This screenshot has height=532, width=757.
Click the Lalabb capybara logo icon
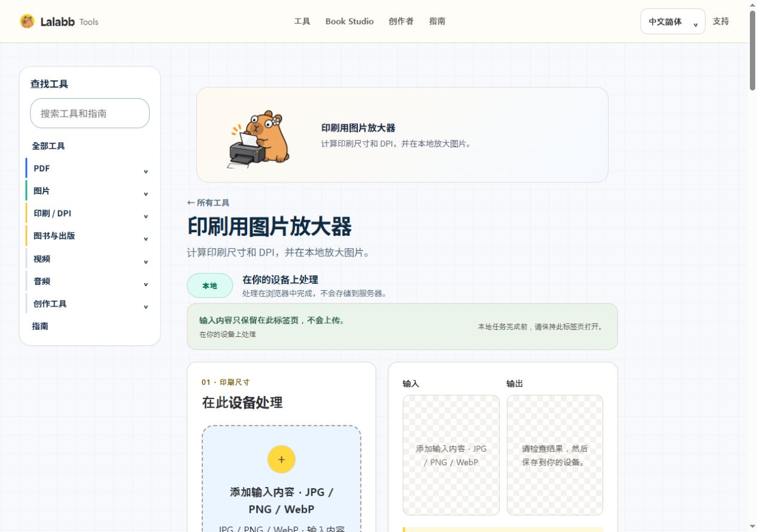28,22
